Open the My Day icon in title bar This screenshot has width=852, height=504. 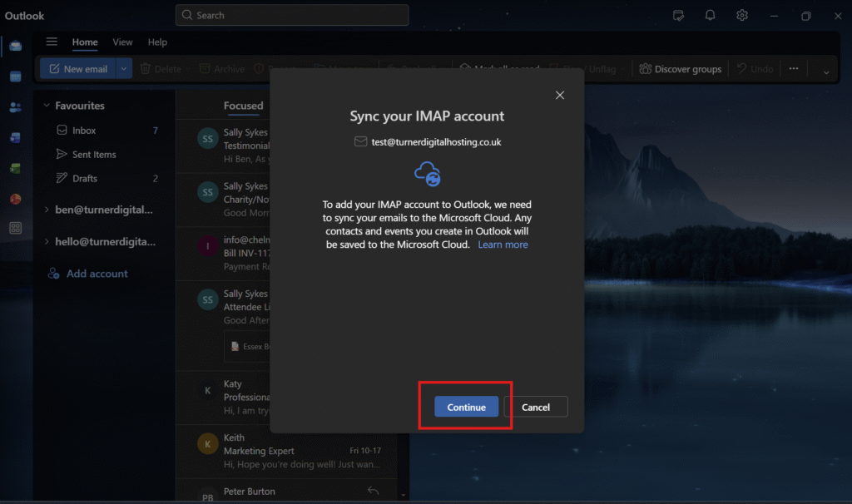point(679,15)
